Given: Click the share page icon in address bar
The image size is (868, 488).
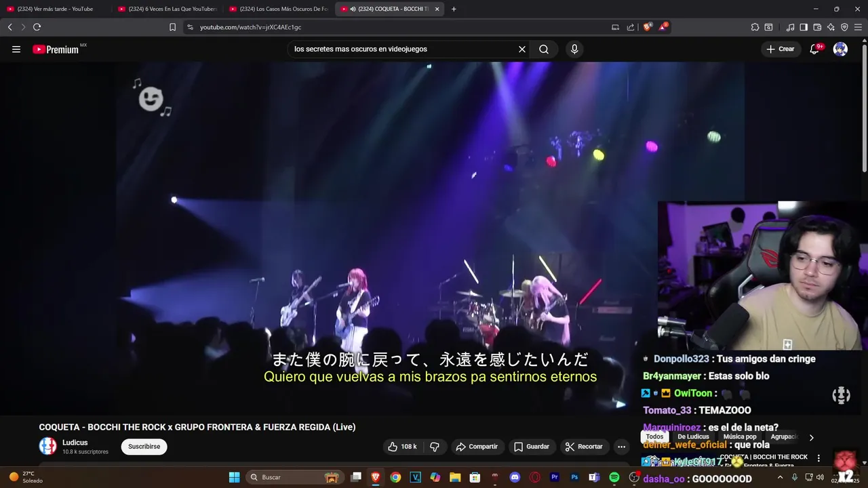Looking at the screenshot, I should 631,27.
